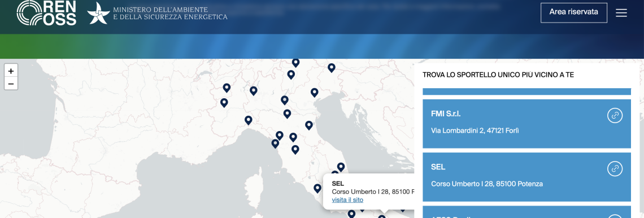
Task: Zoom out on the map
Action: [x=11, y=84]
